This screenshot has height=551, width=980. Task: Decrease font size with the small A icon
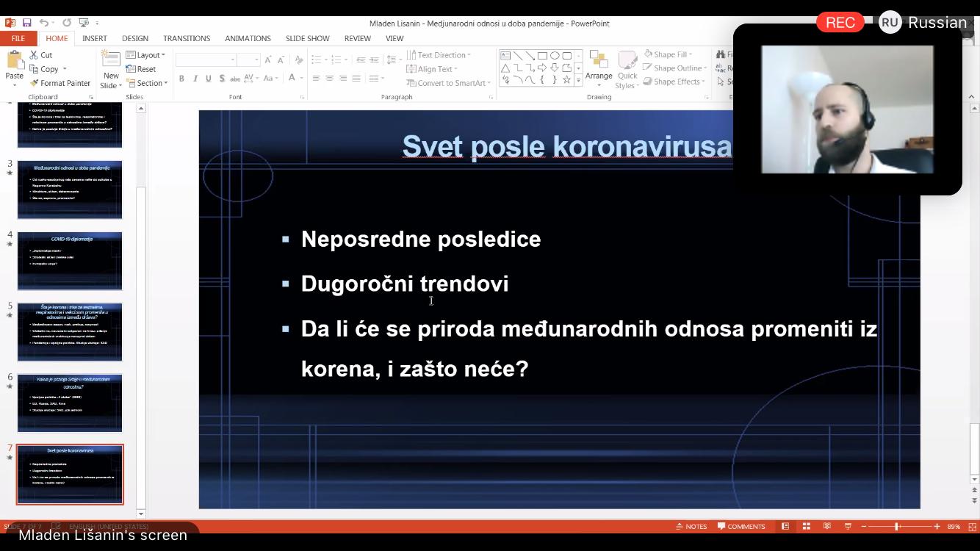[x=282, y=60]
